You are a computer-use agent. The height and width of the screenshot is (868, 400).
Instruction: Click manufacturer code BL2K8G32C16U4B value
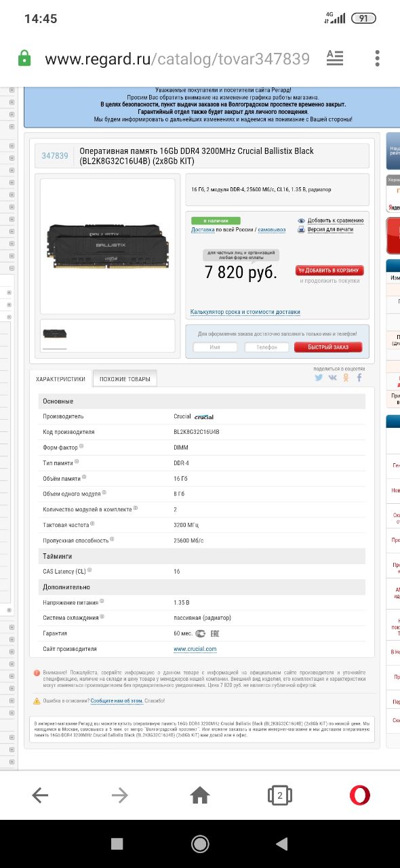tap(197, 432)
